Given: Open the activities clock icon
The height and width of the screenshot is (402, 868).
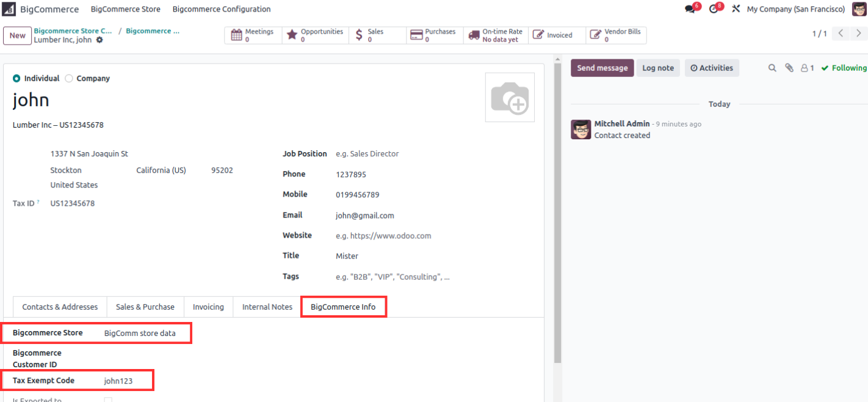Looking at the screenshot, I should click(x=715, y=9).
